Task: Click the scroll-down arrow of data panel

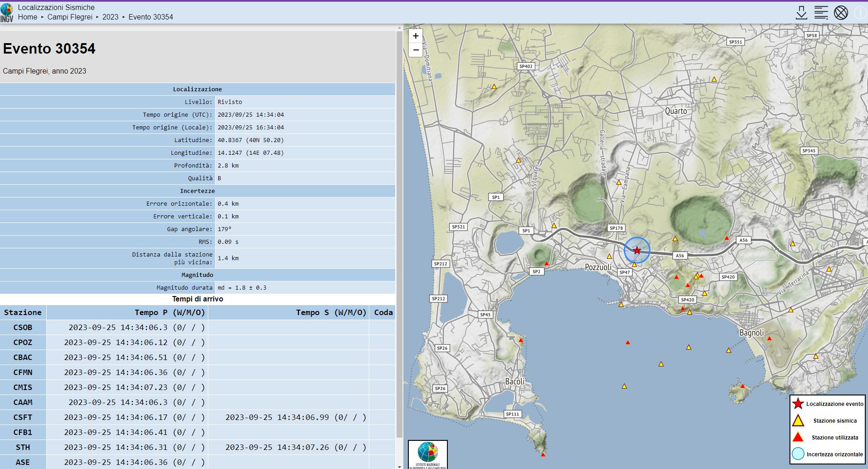Action: [x=399, y=466]
